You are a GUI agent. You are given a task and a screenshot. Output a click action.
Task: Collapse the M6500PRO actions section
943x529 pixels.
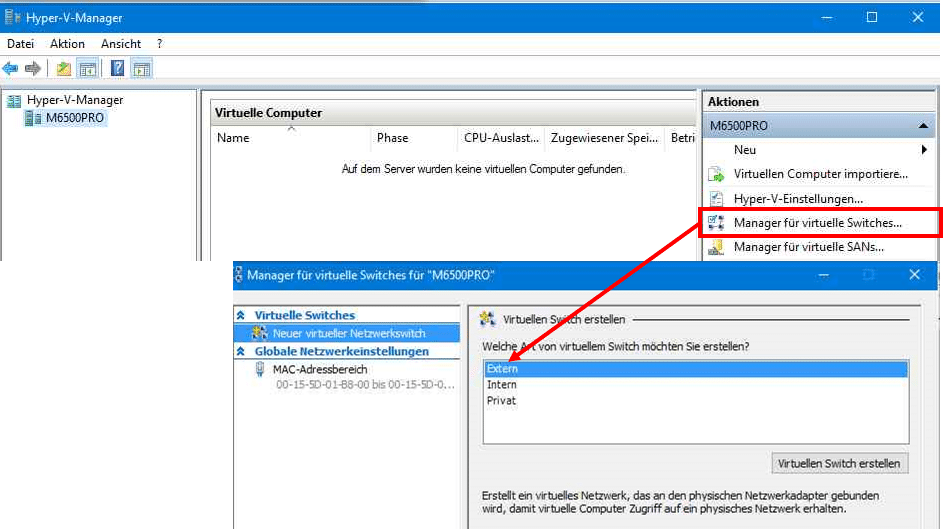[x=923, y=126]
